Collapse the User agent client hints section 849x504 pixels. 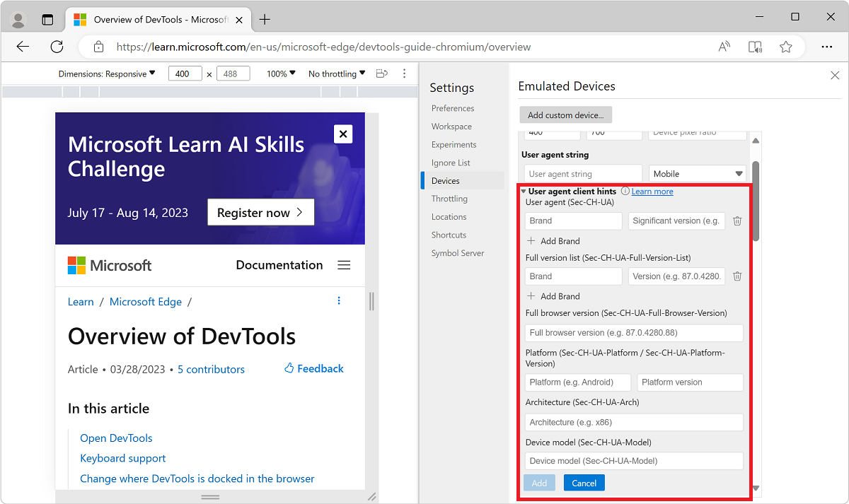(524, 191)
